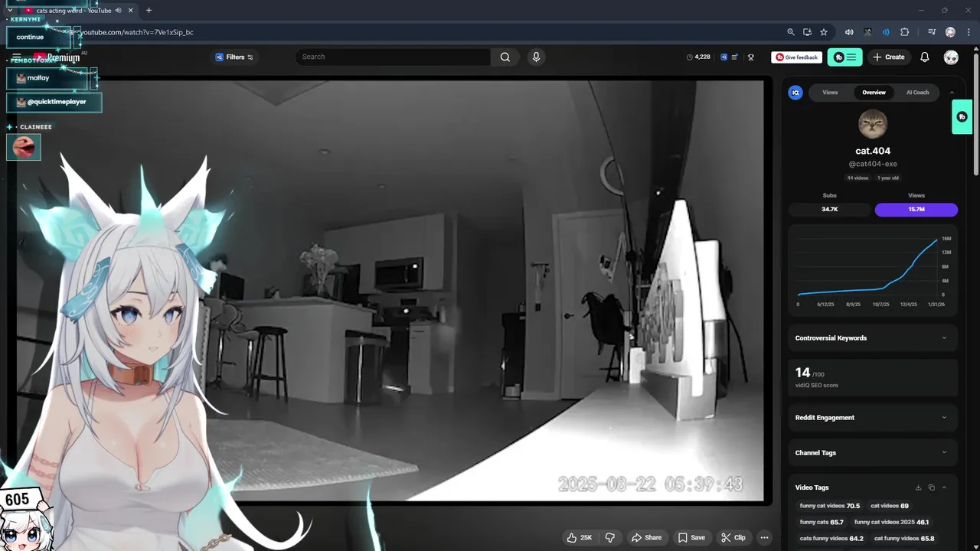Viewport: 980px width, 551px height.
Task: Close the cats acting weird tab
Action: tap(131, 11)
